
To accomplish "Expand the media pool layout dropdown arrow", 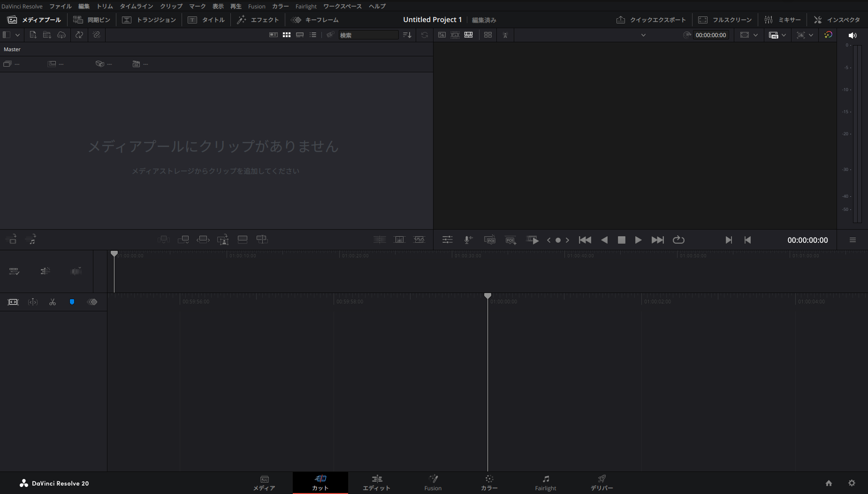I will (17, 35).
